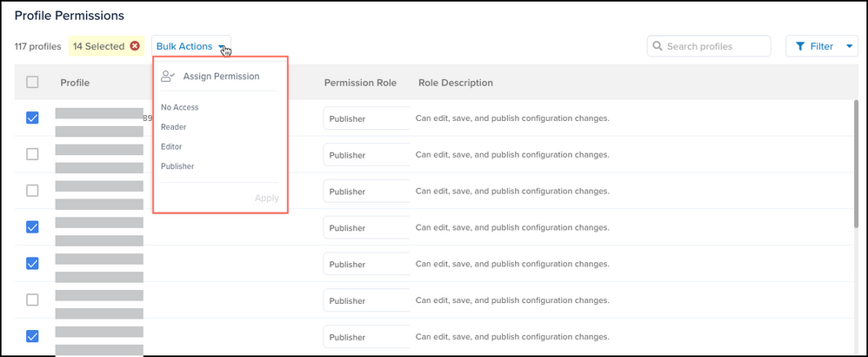This screenshot has width=868, height=357.
Task: Select Editor permission option
Action: [x=171, y=146]
